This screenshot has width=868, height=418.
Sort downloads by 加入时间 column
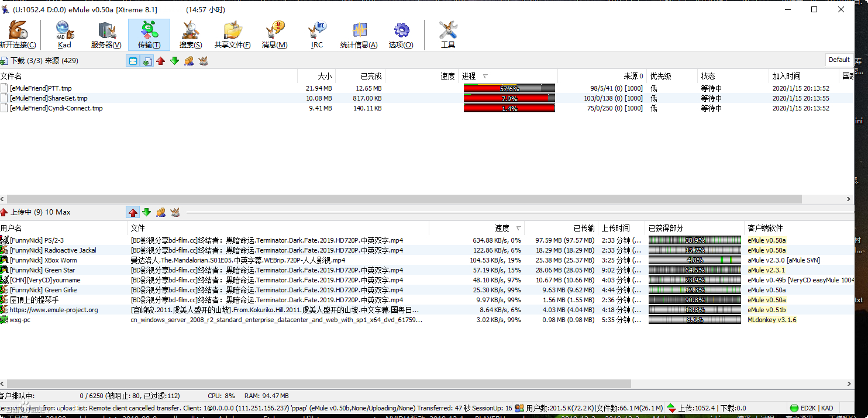[x=804, y=76]
